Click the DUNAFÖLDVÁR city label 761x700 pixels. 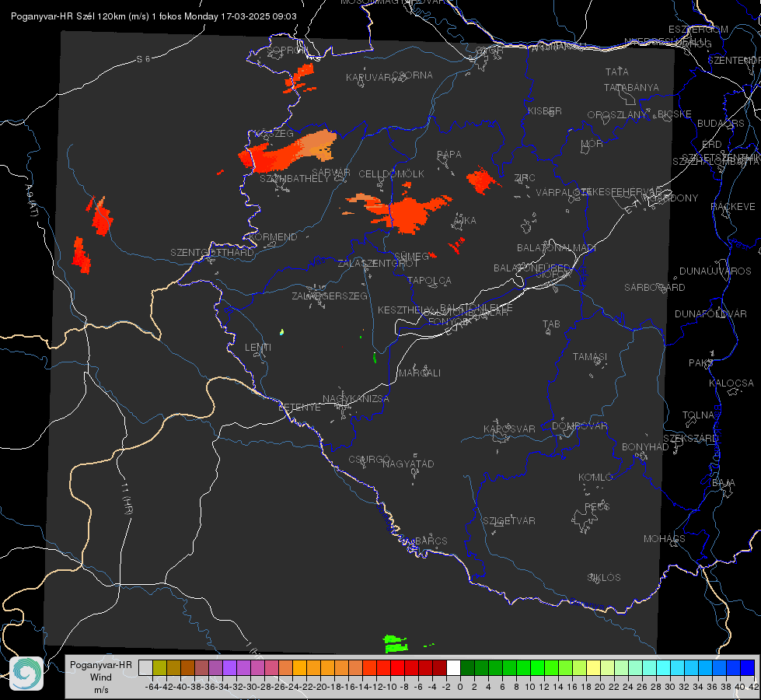coord(710,313)
